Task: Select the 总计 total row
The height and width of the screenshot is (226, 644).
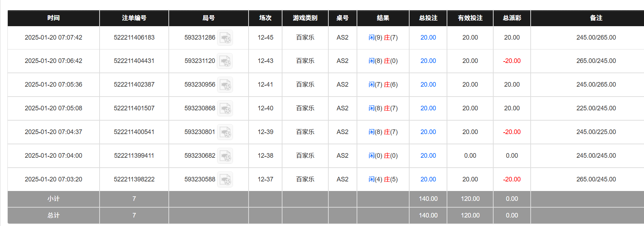Action: coord(53,215)
